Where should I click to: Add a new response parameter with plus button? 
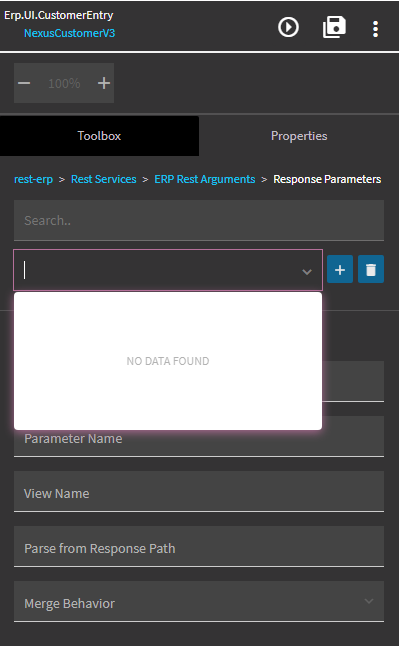340,269
